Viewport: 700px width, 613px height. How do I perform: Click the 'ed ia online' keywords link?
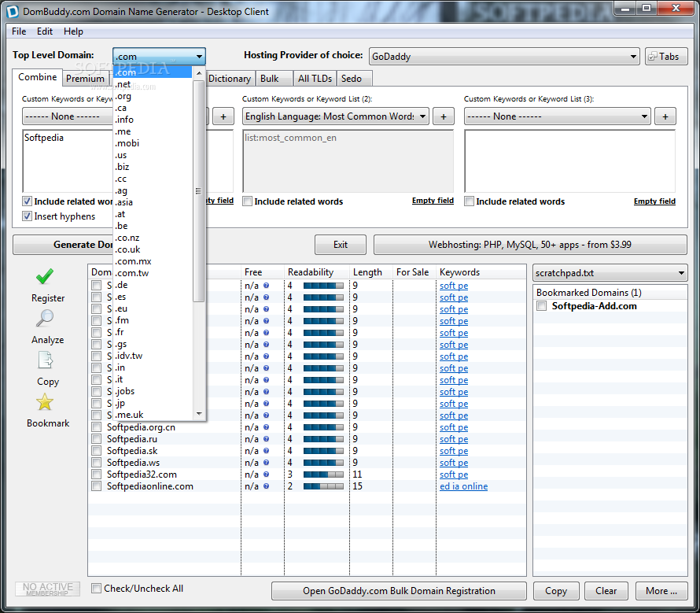[463, 486]
